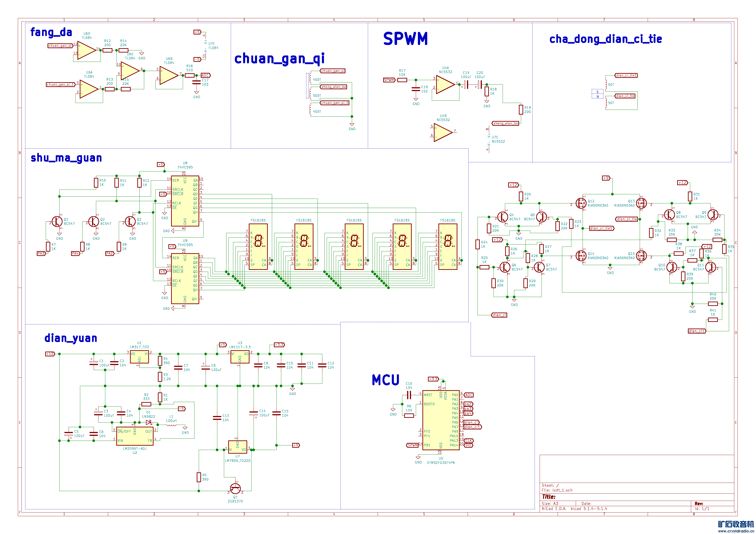Click the U8 74HC595 shift register

tap(185, 201)
